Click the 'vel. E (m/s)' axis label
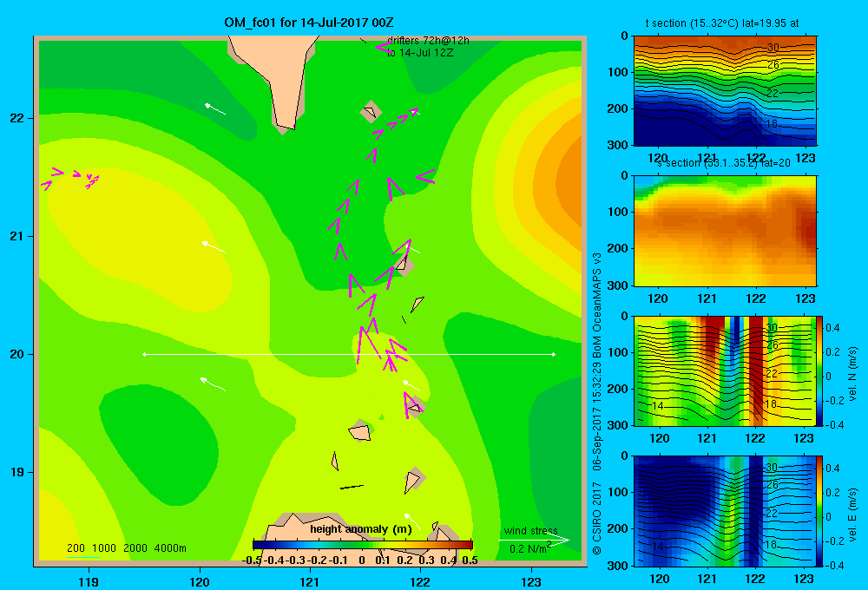Image resolution: width=868 pixels, height=590 pixels. point(852,515)
